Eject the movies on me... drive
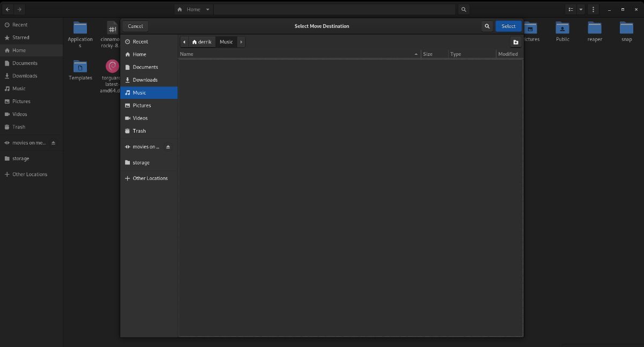Image resolution: width=644 pixels, height=347 pixels. tap(53, 142)
